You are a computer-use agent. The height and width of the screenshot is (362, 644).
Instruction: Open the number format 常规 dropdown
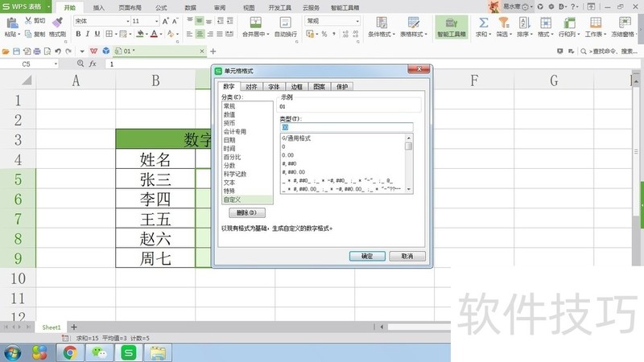(x=357, y=21)
